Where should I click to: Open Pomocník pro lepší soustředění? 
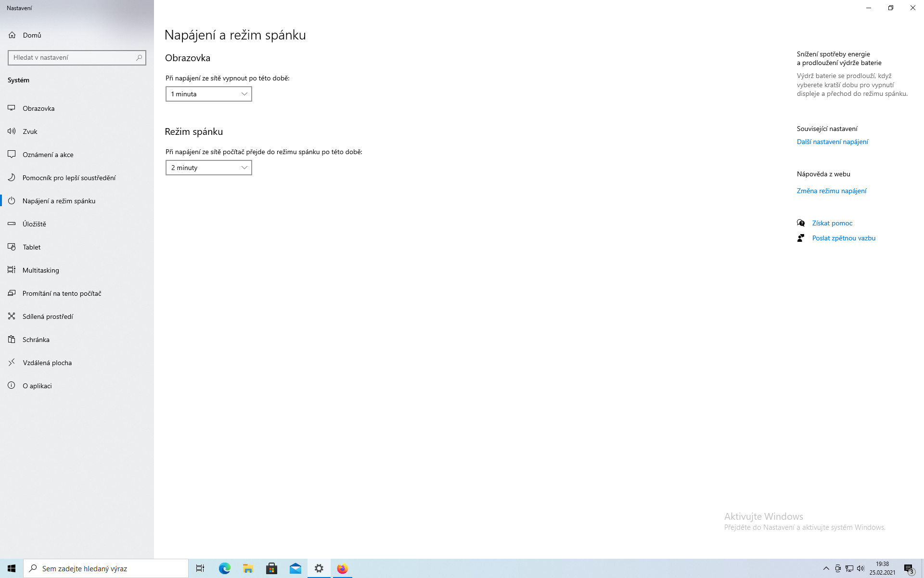(x=69, y=178)
